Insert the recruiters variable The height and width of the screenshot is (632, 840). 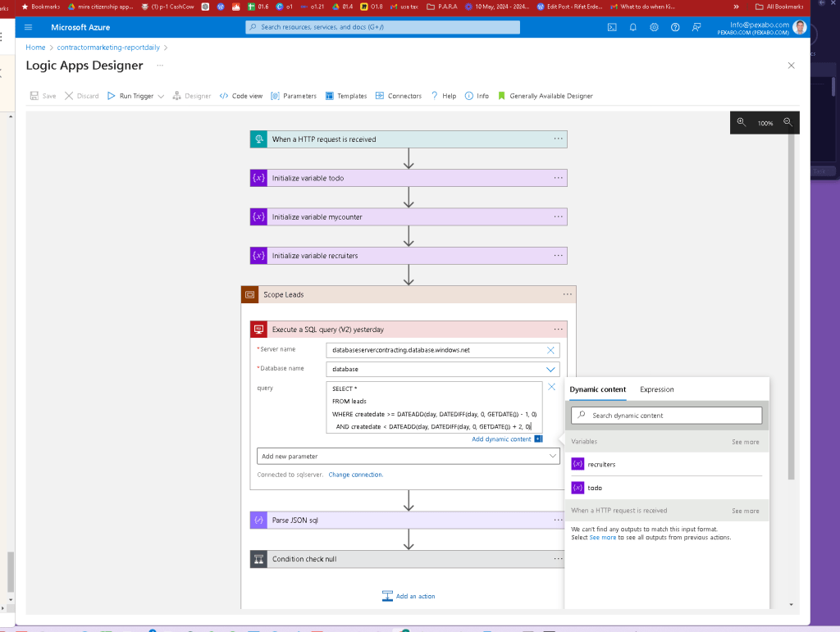(x=666, y=464)
